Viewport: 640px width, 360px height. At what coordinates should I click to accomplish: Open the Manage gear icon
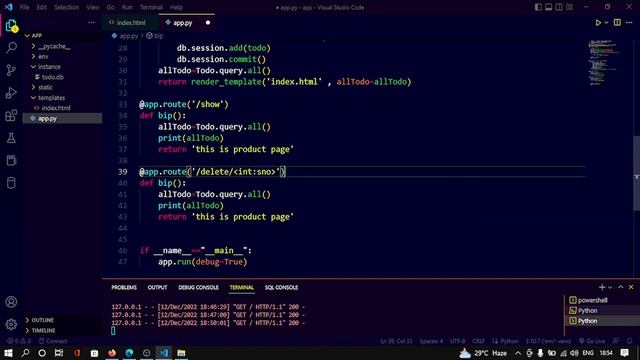coord(11,324)
